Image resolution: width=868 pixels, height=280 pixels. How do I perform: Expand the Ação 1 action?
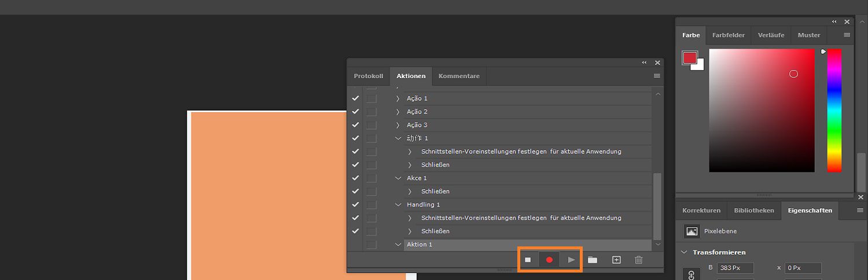pos(398,98)
